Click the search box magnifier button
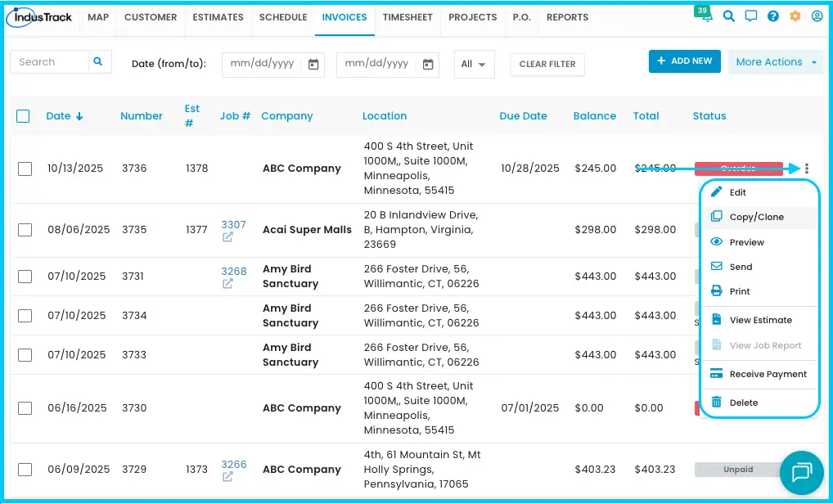 coord(97,61)
